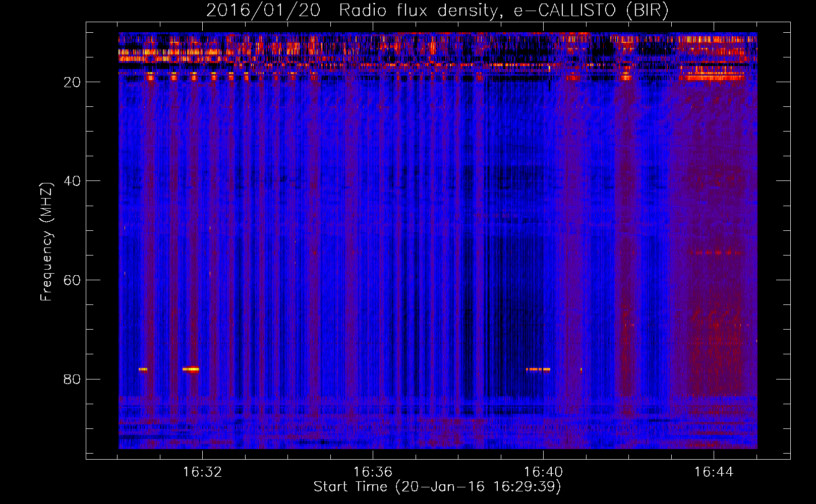Click the 16:32 time tick label

(x=202, y=472)
